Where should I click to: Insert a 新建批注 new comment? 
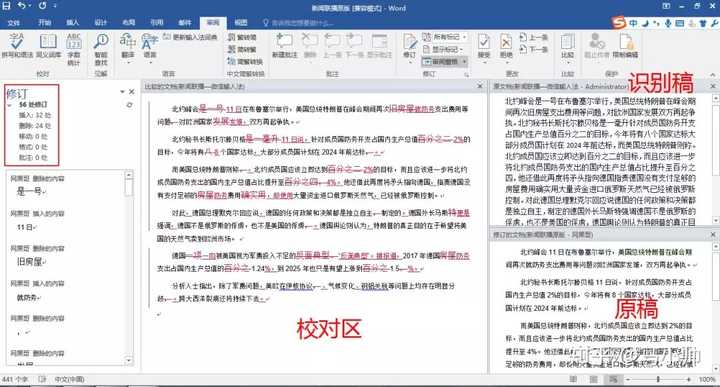pyautogui.click(x=284, y=46)
